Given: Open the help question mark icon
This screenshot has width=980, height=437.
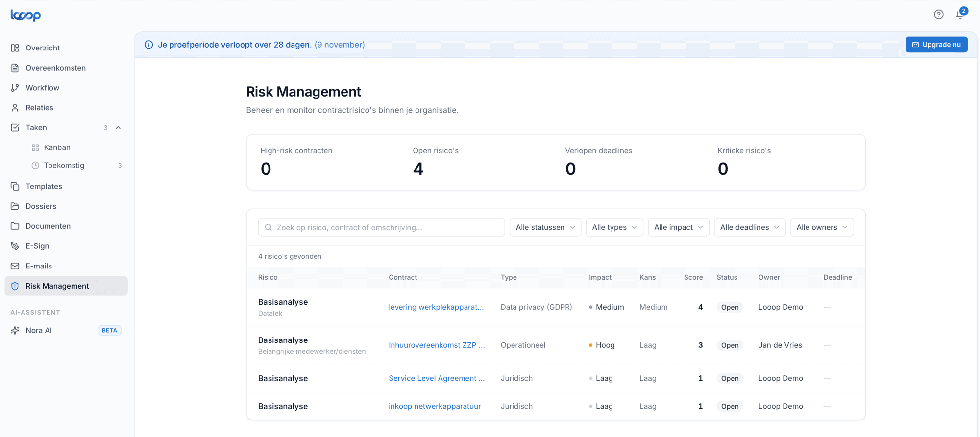Looking at the screenshot, I should click(x=938, y=15).
